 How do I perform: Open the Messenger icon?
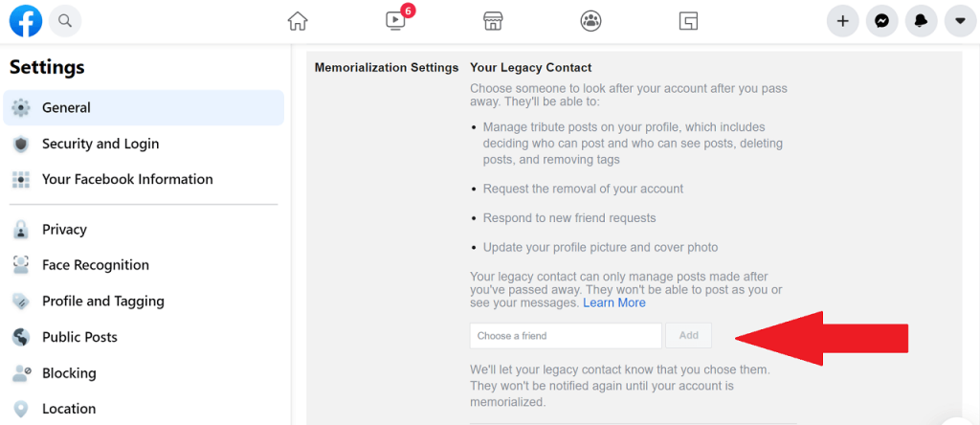tap(881, 21)
